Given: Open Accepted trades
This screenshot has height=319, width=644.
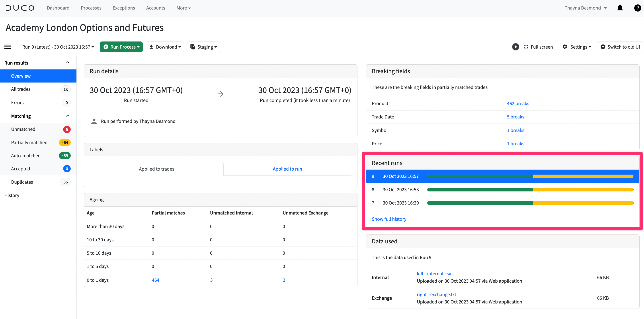Looking at the screenshot, I should coord(38,169).
